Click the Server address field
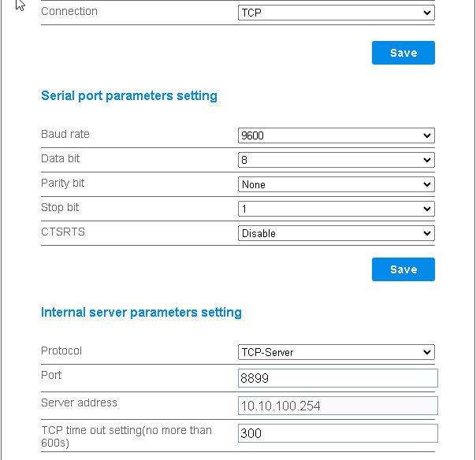Screen dimensions: 476x460 [337, 406]
